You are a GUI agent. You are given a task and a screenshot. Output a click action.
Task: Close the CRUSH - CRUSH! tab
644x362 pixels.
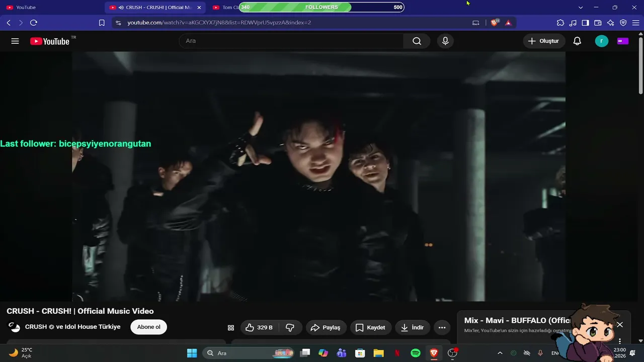point(199,8)
